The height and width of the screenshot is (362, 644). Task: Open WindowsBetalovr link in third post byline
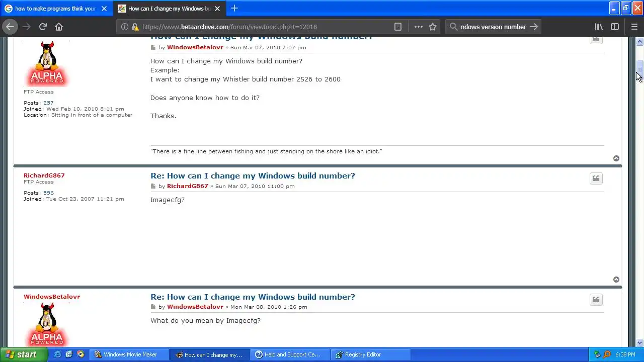[195, 307]
